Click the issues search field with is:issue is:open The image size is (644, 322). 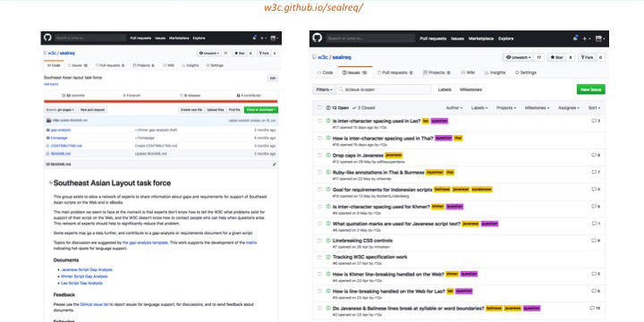[384, 89]
